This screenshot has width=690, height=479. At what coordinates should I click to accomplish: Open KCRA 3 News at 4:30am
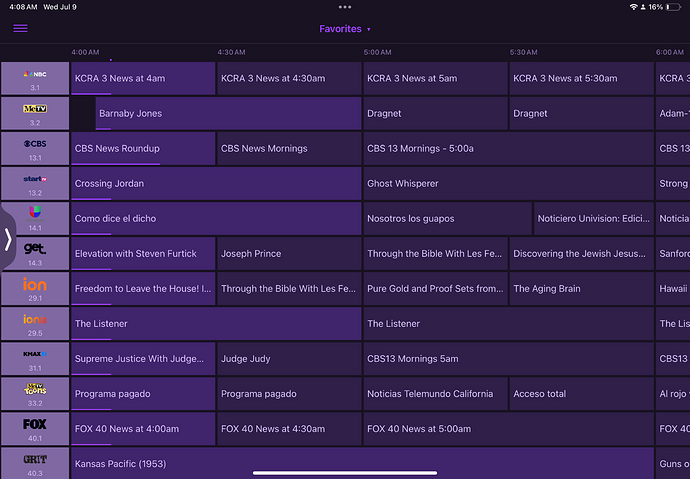pyautogui.click(x=288, y=79)
